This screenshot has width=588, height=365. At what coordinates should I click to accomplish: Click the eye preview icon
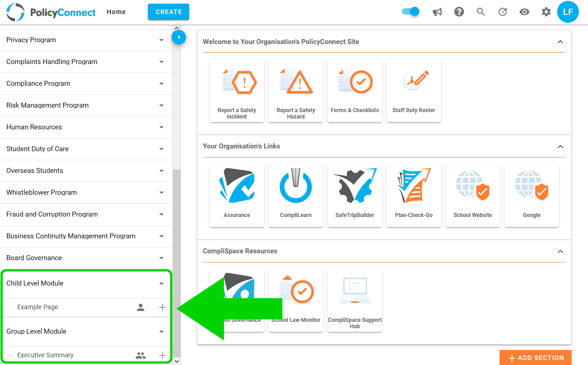pyautogui.click(x=524, y=12)
